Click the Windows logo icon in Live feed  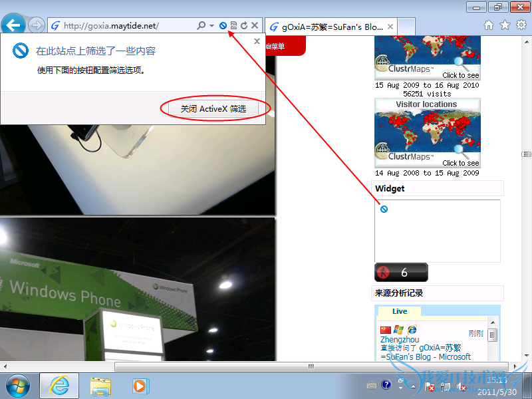pos(398,330)
